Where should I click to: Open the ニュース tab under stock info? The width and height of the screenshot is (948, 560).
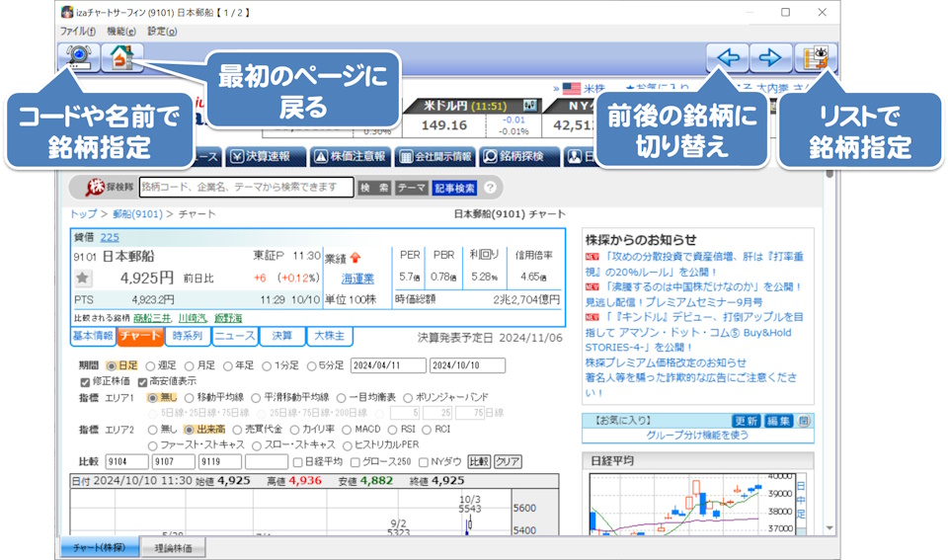(x=235, y=336)
